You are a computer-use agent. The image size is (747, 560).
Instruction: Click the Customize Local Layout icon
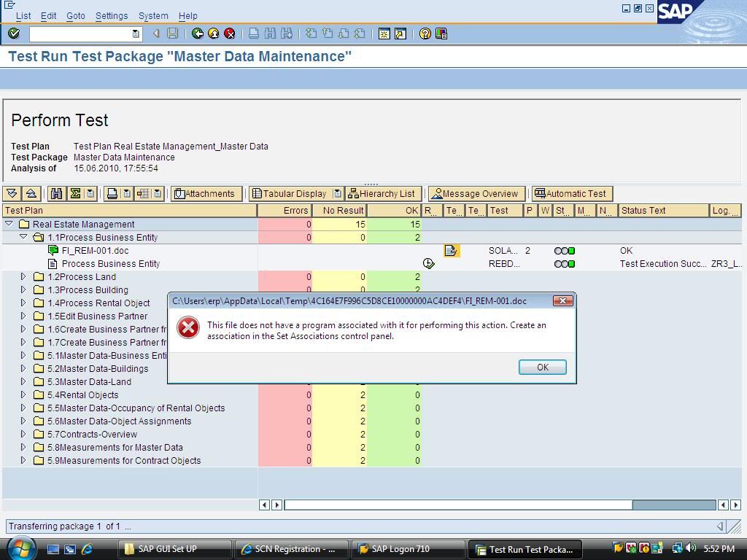[x=441, y=34]
